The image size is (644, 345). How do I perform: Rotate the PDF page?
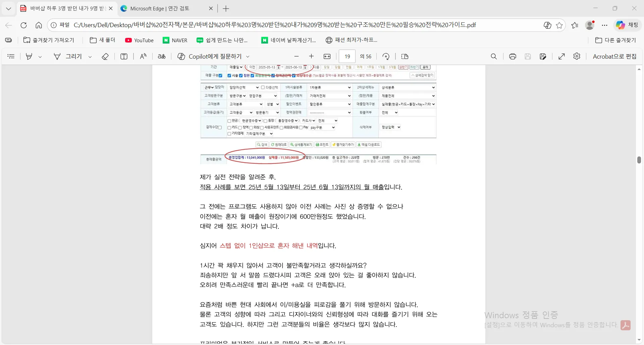(x=386, y=56)
